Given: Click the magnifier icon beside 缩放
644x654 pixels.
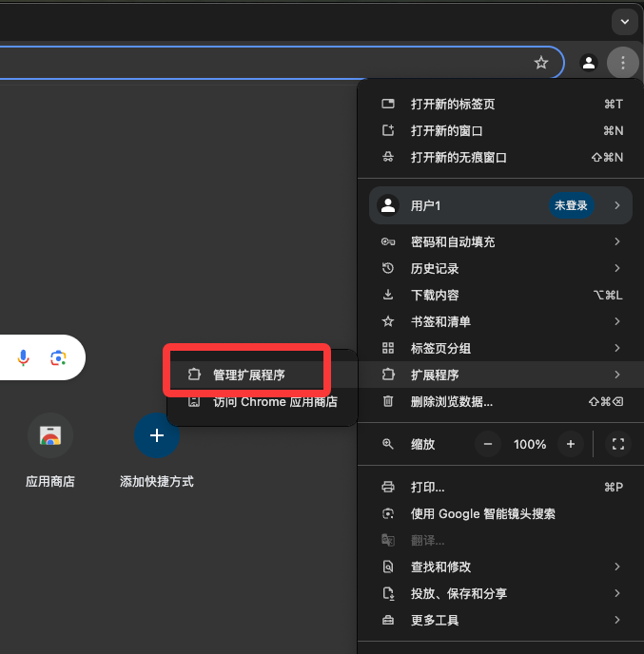Looking at the screenshot, I should [x=388, y=444].
